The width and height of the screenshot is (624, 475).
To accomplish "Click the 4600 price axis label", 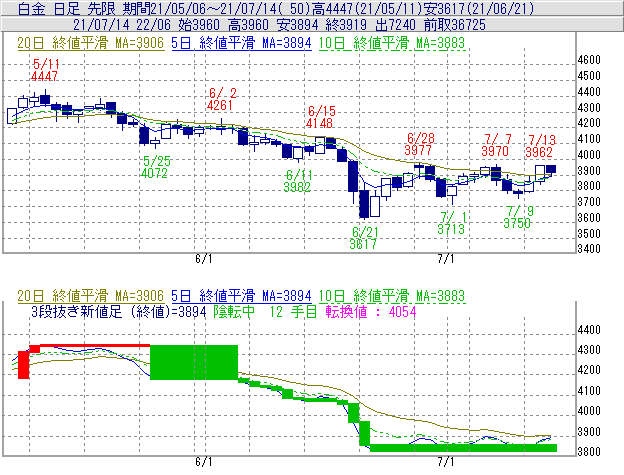I will click(x=589, y=60).
